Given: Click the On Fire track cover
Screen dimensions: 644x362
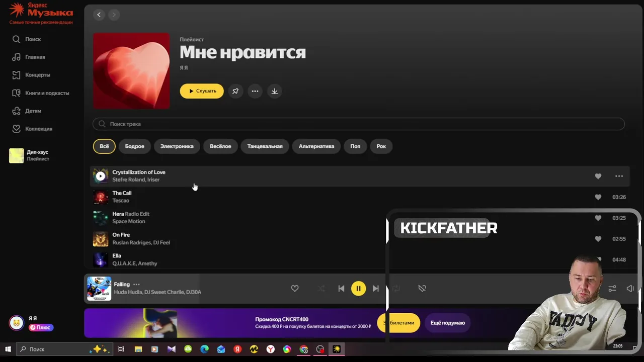Looking at the screenshot, I should click(101, 239).
